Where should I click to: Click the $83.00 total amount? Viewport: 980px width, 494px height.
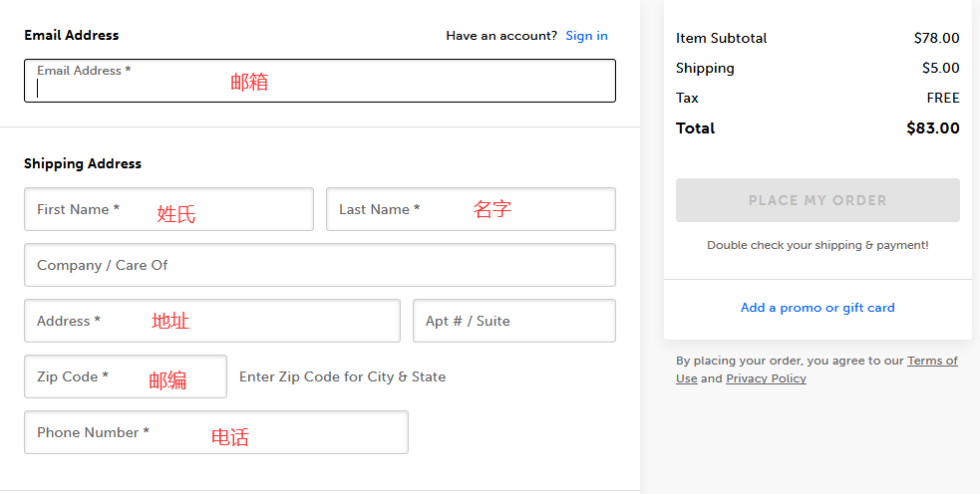pyautogui.click(x=932, y=127)
